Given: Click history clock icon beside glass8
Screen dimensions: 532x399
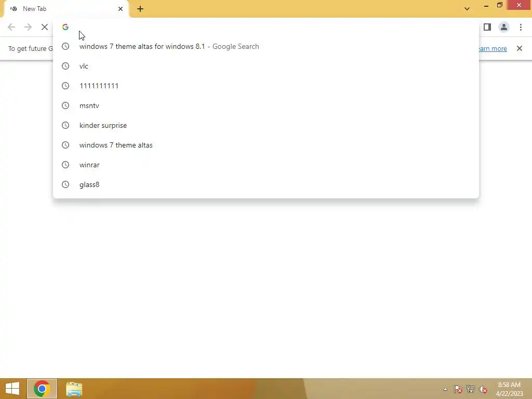Looking at the screenshot, I should [65, 184].
